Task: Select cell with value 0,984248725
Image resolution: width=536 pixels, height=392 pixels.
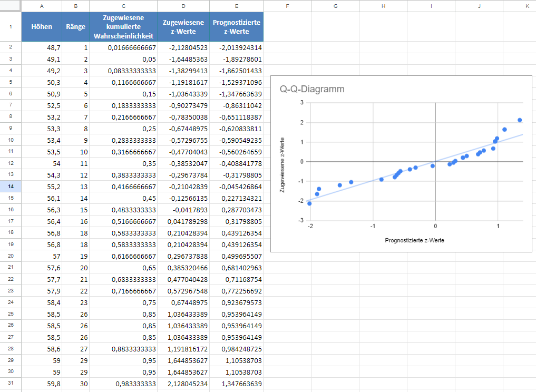Action: pyautogui.click(x=237, y=349)
